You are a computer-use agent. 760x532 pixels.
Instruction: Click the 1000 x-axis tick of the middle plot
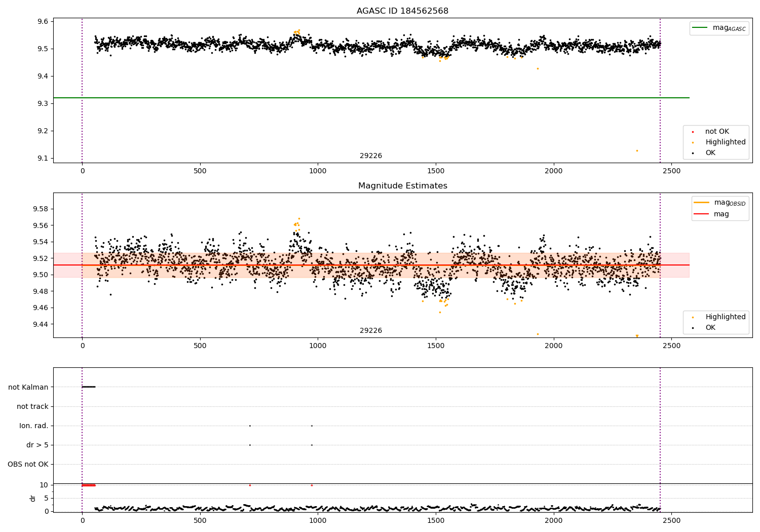(x=318, y=346)
